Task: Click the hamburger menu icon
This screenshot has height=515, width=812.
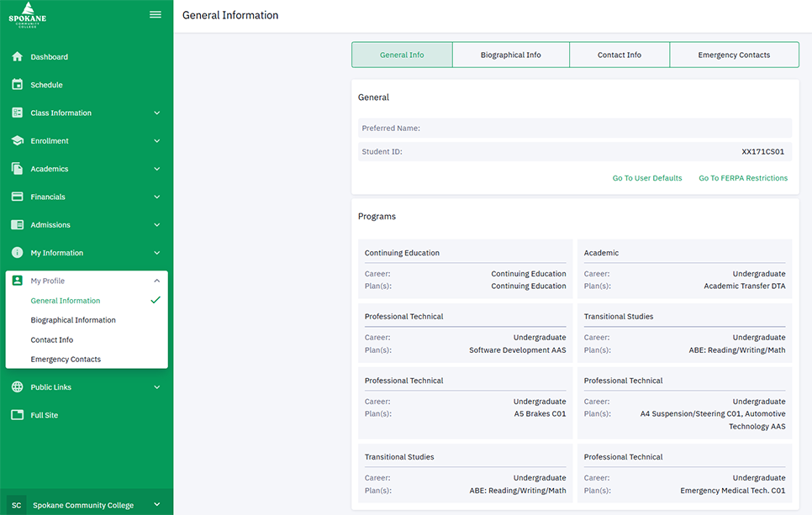Action: pyautogui.click(x=155, y=14)
